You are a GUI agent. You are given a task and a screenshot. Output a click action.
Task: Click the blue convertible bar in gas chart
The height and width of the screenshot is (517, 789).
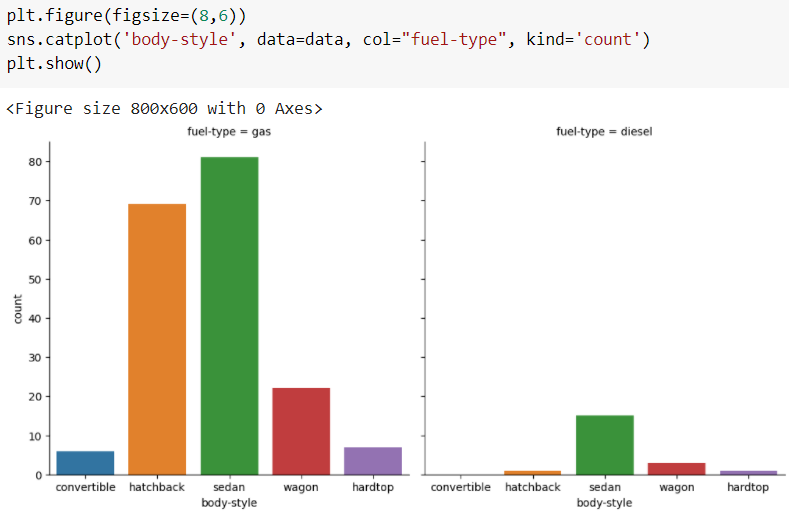tap(85, 463)
